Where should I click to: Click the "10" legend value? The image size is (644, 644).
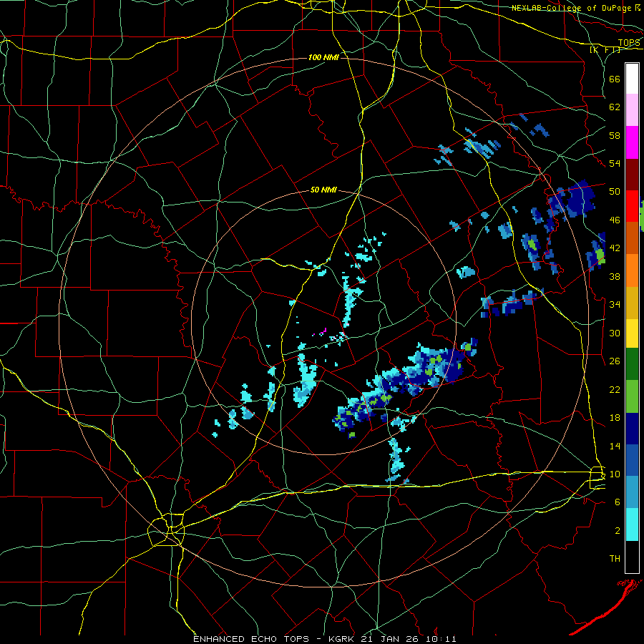click(615, 474)
